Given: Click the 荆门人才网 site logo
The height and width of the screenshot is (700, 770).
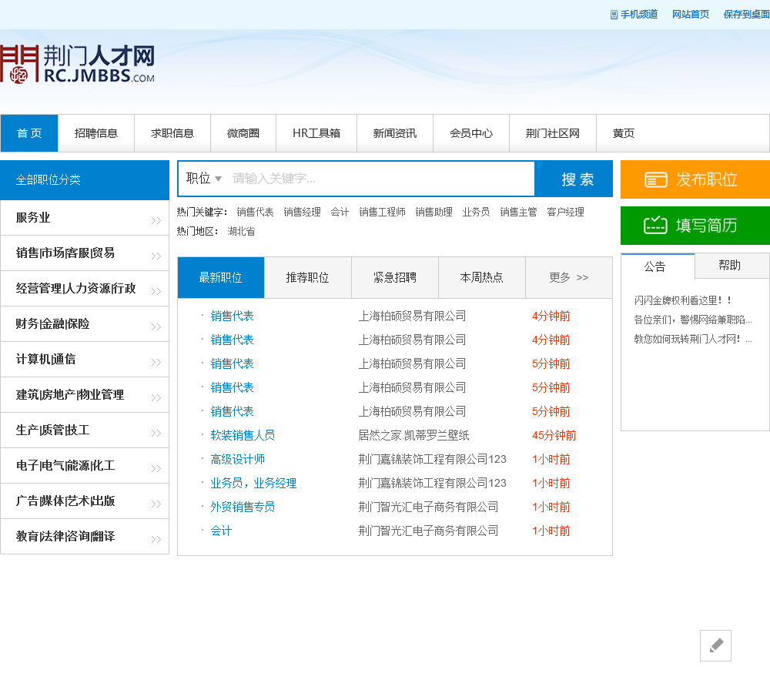Looking at the screenshot, I should (x=78, y=64).
